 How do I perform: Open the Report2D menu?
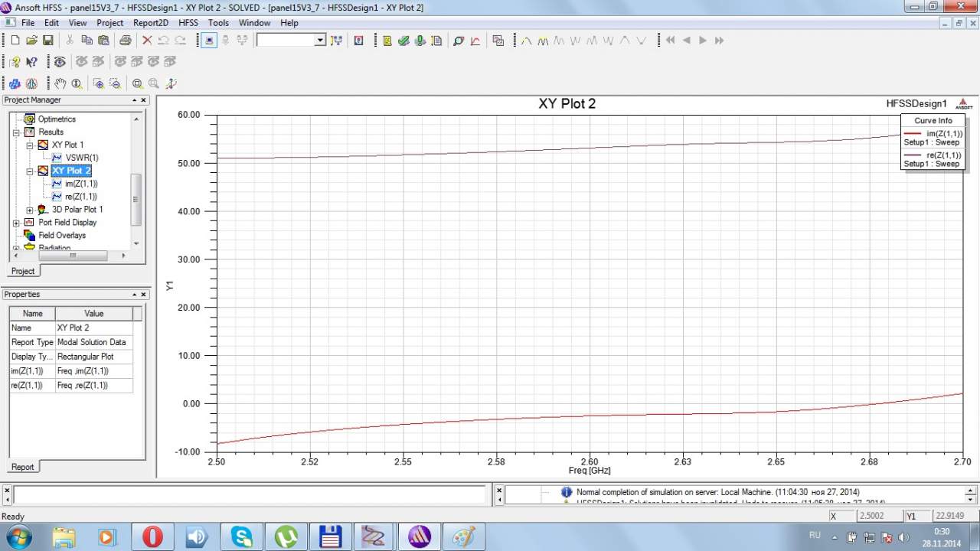150,23
